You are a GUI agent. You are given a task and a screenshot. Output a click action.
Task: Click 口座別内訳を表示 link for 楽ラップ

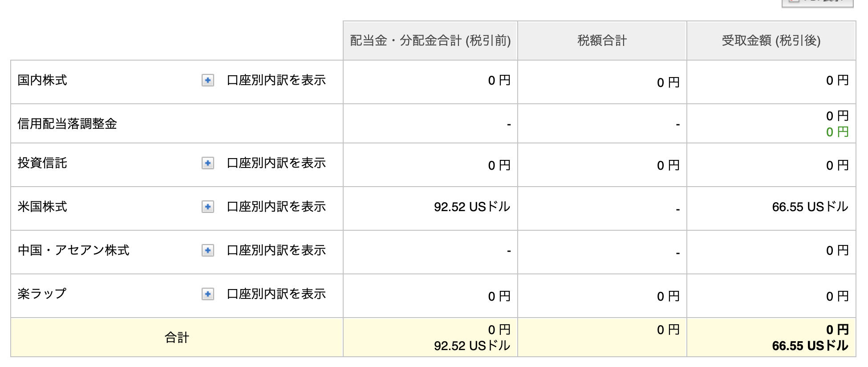276,294
